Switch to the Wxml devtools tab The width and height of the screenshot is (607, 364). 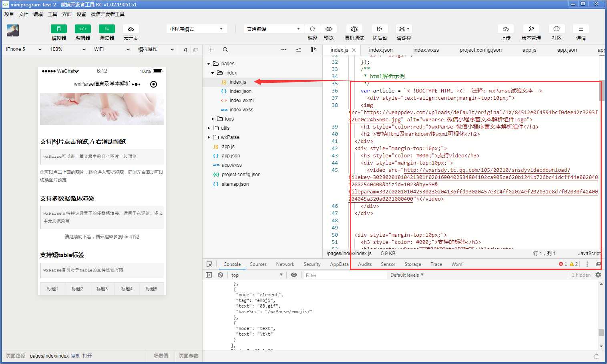(x=457, y=264)
